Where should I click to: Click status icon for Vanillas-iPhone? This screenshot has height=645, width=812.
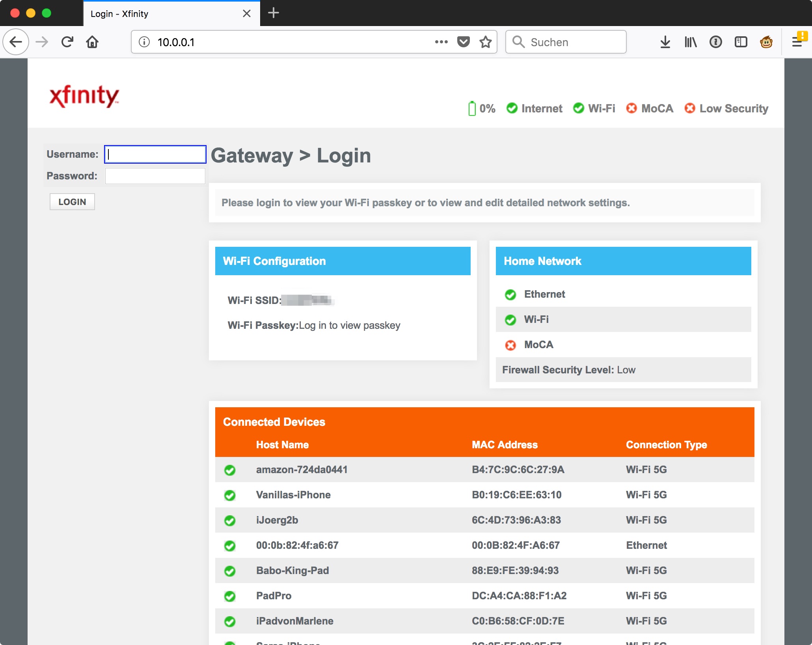pyautogui.click(x=230, y=495)
